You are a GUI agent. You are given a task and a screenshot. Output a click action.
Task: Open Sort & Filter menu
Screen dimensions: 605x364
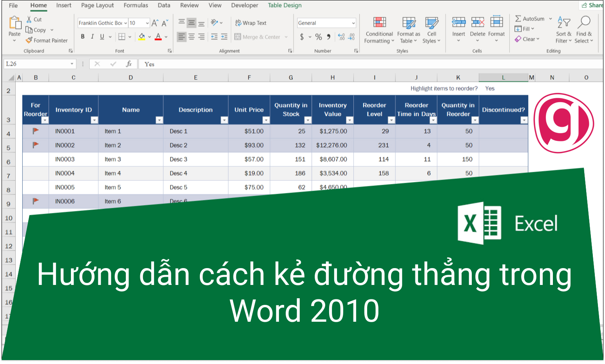click(563, 30)
